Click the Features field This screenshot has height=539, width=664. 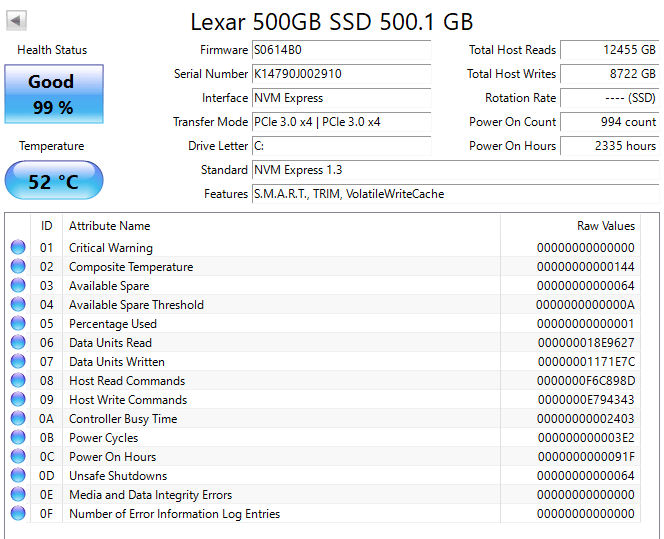pos(456,194)
